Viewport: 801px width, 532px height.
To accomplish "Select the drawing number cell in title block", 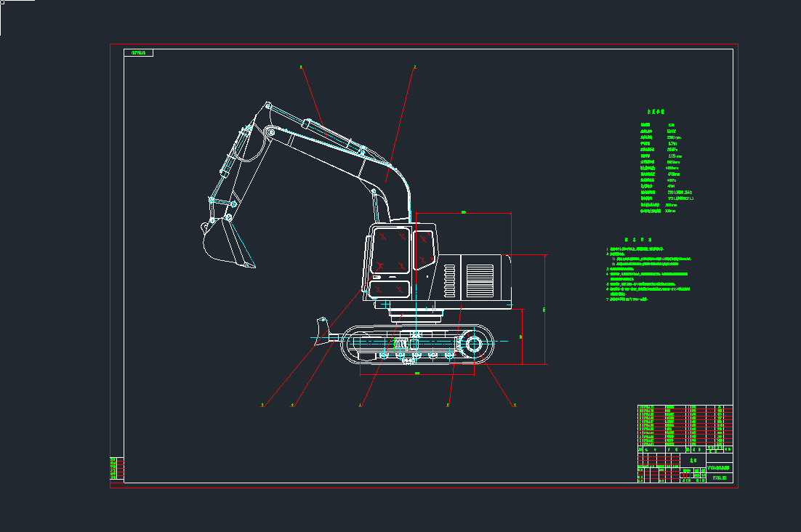I will [x=720, y=478].
